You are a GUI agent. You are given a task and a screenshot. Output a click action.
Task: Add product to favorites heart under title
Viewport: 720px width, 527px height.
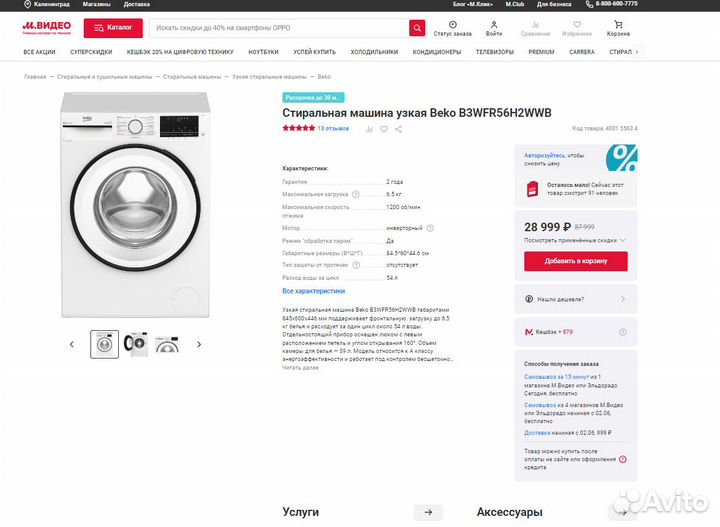pyautogui.click(x=384, y=129)
